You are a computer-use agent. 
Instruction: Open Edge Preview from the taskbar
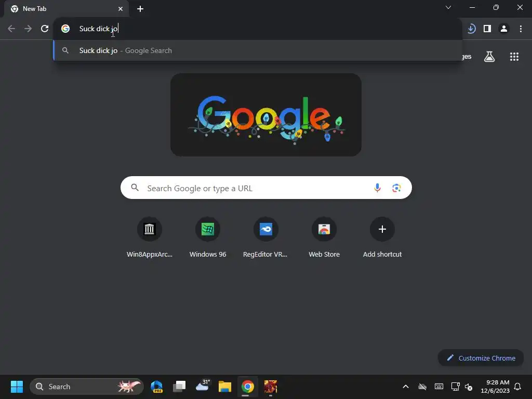[156, 387]
